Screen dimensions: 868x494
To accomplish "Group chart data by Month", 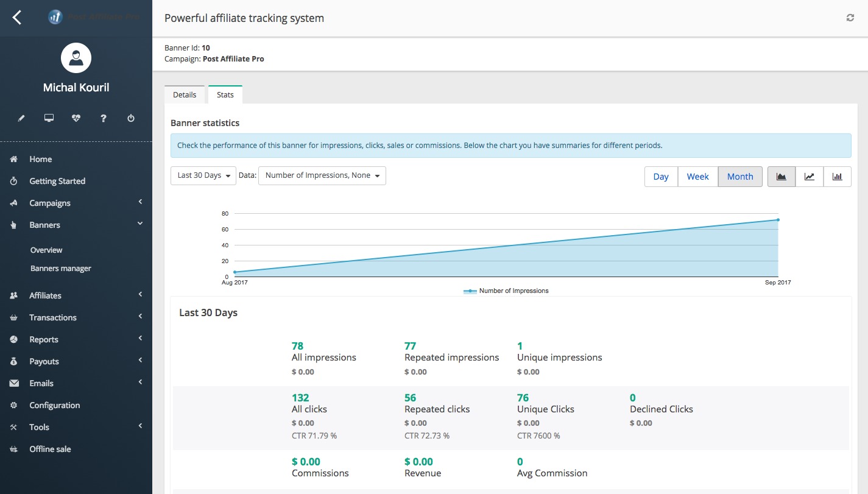I will coord(740,177).
